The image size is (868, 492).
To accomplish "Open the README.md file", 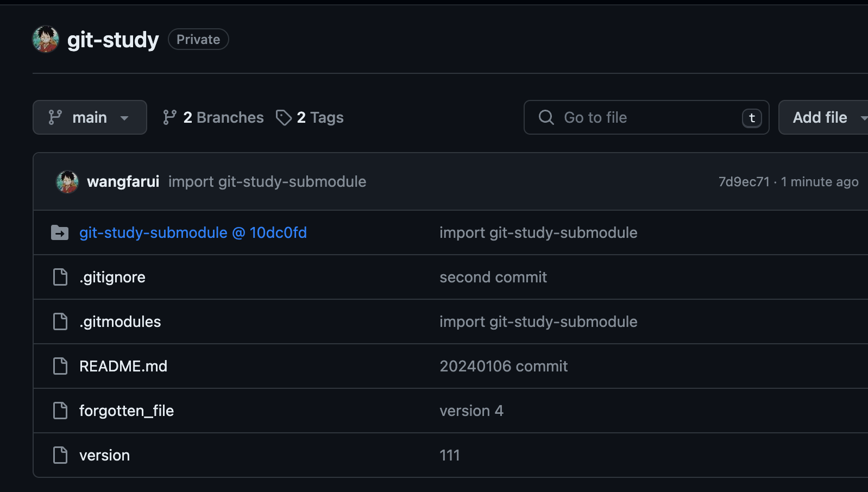I will (123, 366).
